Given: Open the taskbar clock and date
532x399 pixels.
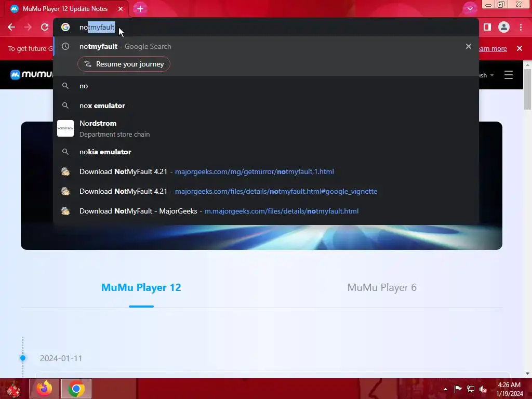Looking at the screenshot, I should [510, 389].
